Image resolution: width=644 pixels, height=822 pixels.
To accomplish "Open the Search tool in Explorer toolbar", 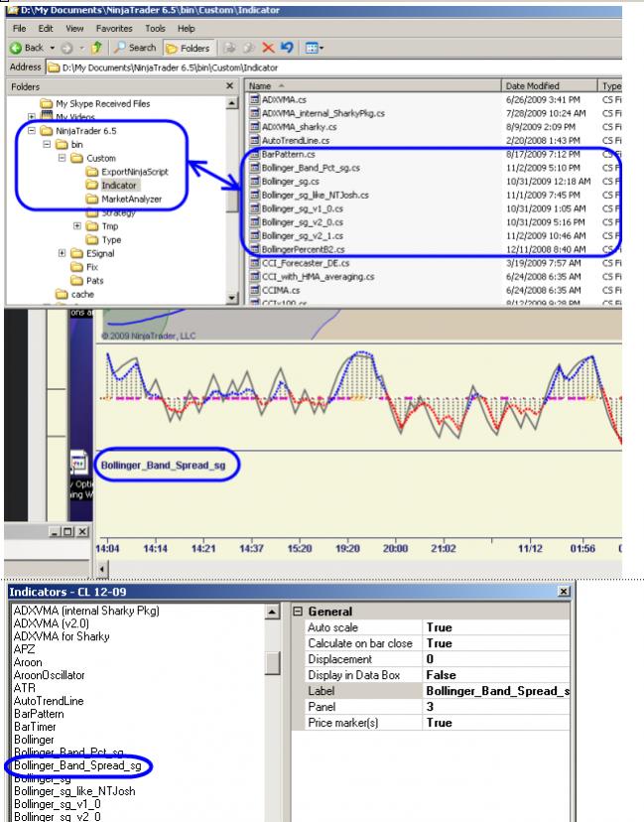I will pyautogui.click(x=135, y=48).
